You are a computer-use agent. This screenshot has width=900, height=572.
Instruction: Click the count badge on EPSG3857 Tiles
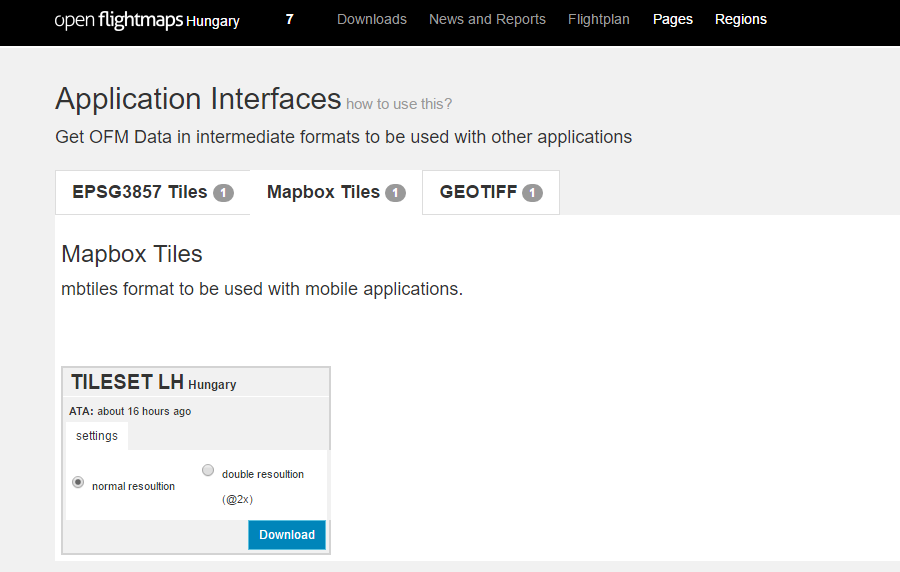click(223, 193)
